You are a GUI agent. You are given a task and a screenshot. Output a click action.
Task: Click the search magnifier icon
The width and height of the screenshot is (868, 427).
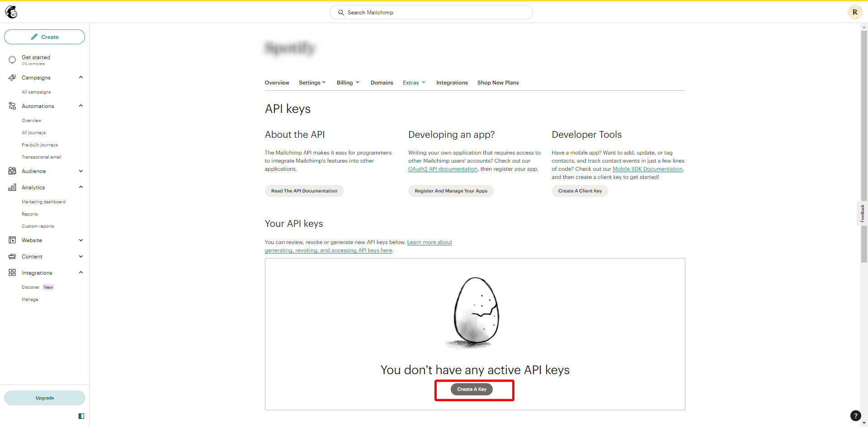[x=341, y=13]
